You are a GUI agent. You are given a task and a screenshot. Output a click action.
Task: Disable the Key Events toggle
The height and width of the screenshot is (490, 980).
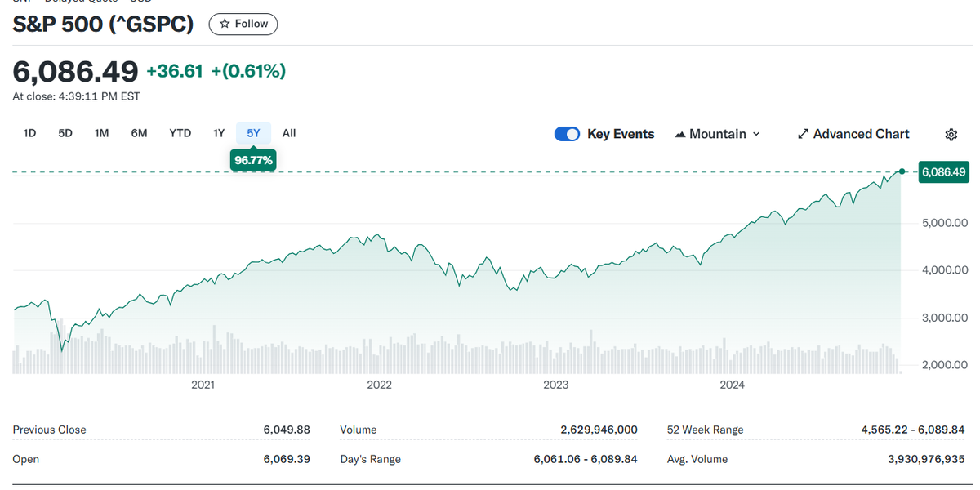(x=567, y=133)
